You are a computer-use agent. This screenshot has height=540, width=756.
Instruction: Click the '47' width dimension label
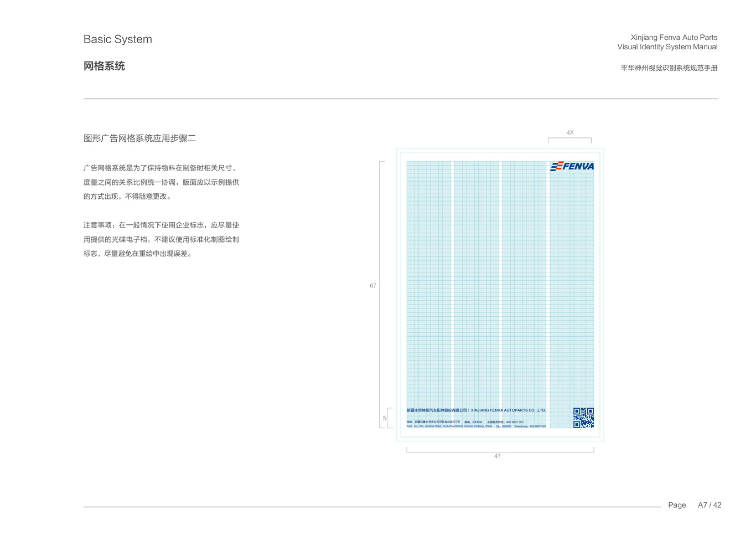[498, 456]
